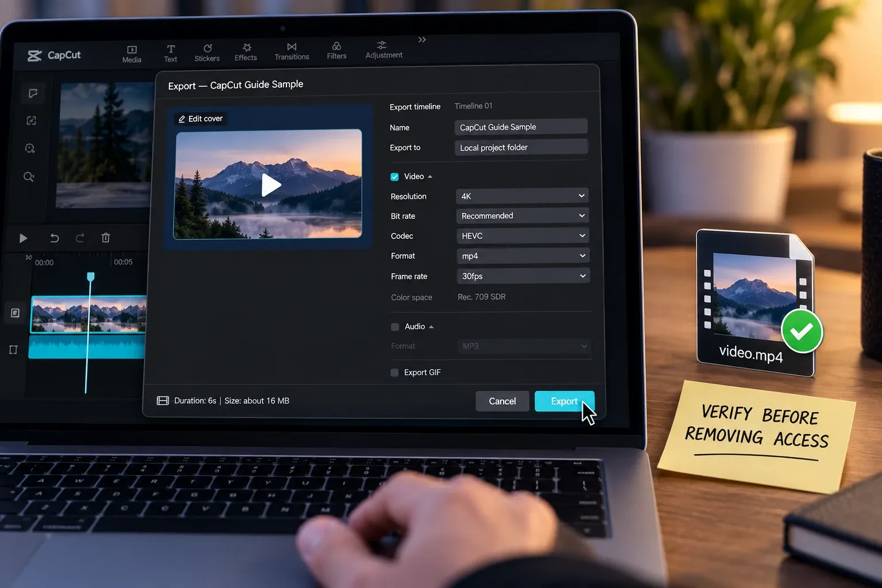Open the video Format dropdown showing mp4

[x=523, y=256]
